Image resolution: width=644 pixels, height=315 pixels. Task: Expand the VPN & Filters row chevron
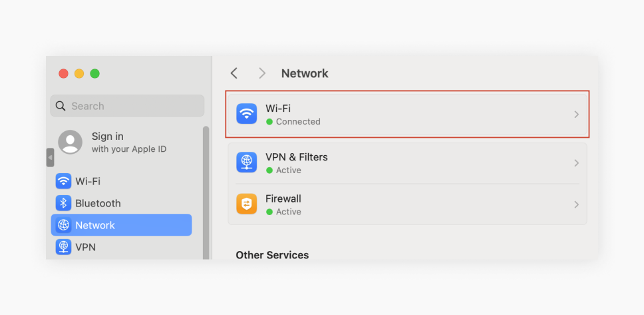577,163
